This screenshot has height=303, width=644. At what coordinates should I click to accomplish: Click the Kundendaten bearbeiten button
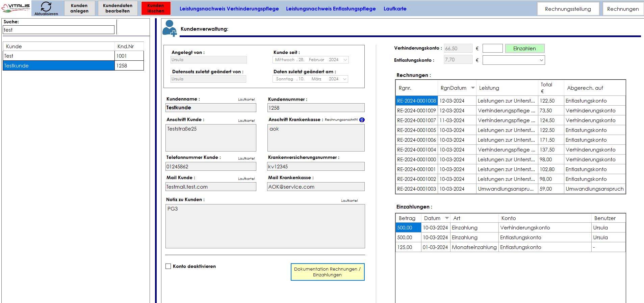[x=118, y=8]
